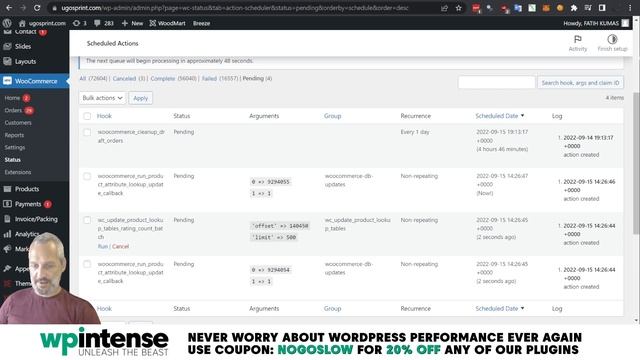The height and width of the screenshot is (360, 640).
Task: Click Apply bulk action button
Action: pos(140,98)
